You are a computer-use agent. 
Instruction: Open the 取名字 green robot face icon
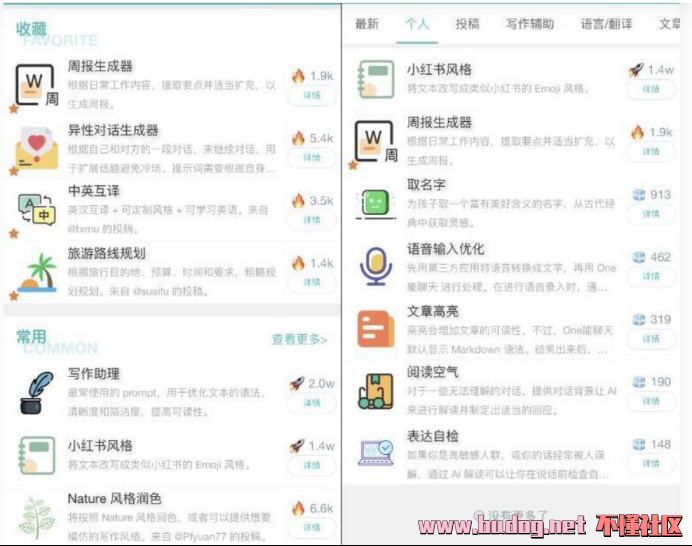tap(375, 204)
